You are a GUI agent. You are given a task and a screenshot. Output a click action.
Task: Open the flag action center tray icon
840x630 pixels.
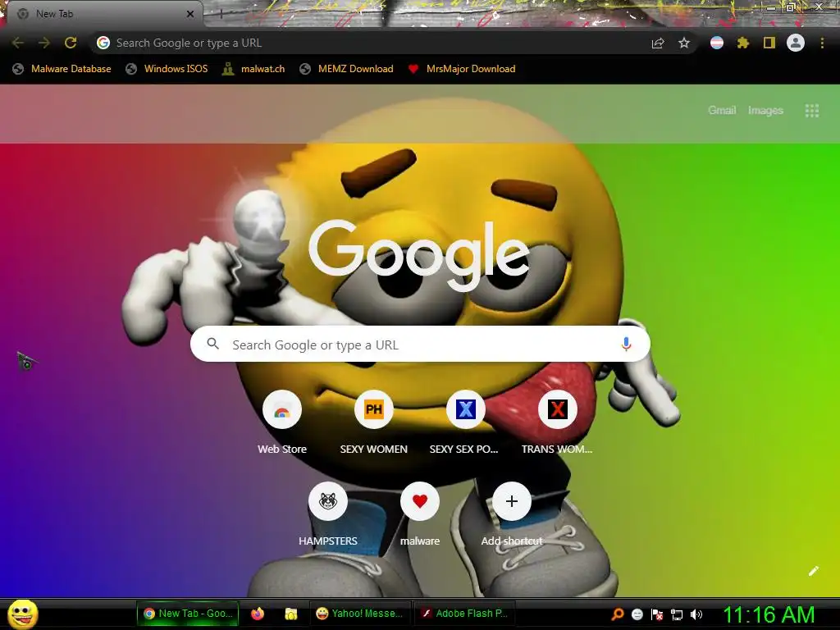657,614
